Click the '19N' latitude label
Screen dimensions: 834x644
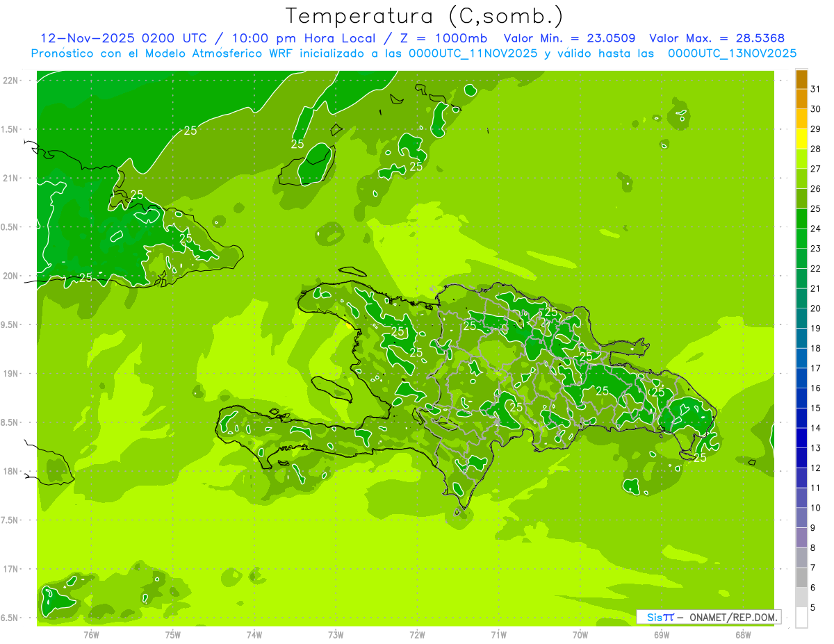point(10,373)
